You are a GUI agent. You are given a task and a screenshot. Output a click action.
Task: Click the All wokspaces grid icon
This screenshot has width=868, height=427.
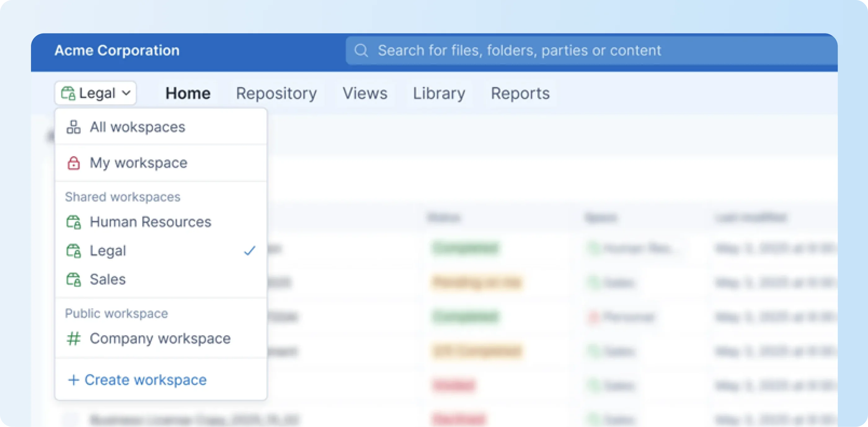click(x=73, y=127)
